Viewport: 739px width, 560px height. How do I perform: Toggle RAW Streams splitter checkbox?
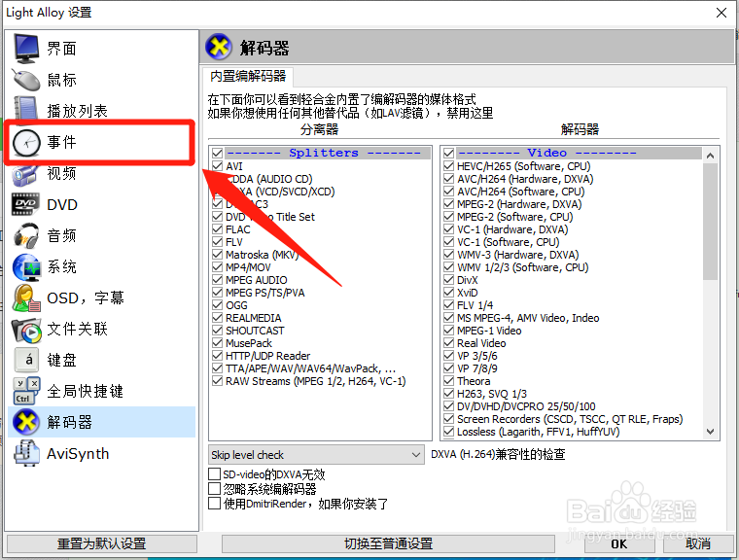(x=217, y=381)
